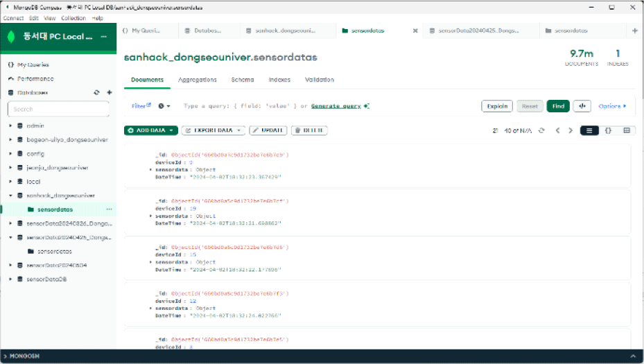Collapse the sensorData20240425 database
Screen dimensions: 644x364
tap(10, 237)
